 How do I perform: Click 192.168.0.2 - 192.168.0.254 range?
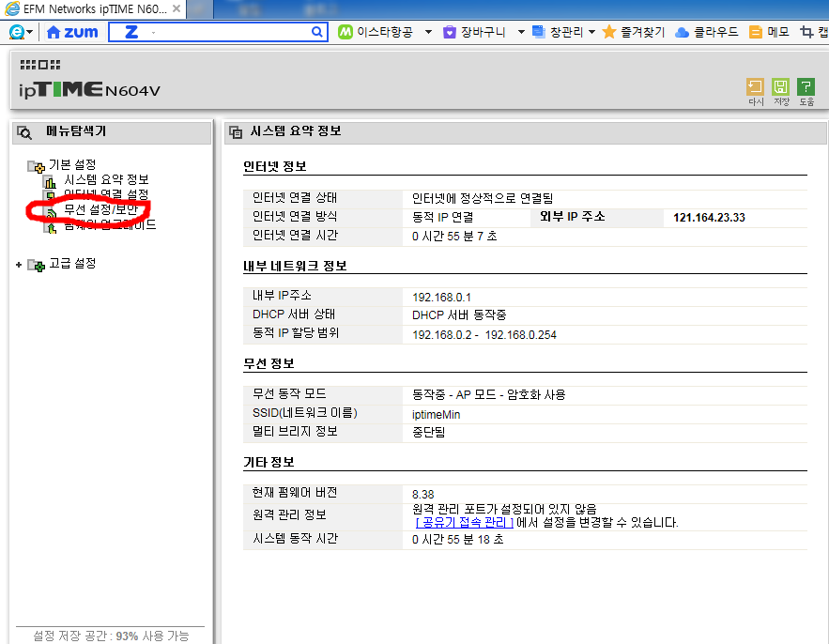(484, 335)
